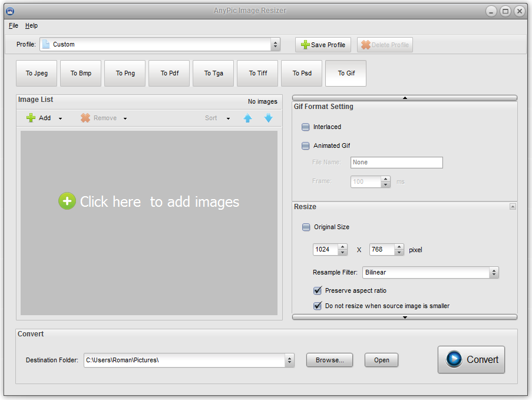Click the 'Gif Format Setting' heading
The width and height of the screenshot is (532, 400).
(323, 107)
